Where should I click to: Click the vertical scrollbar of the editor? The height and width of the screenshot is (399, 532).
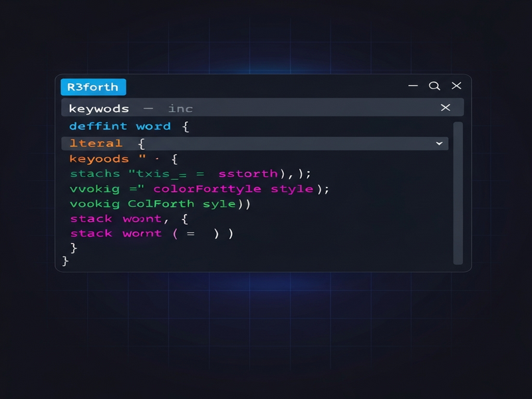458,193
